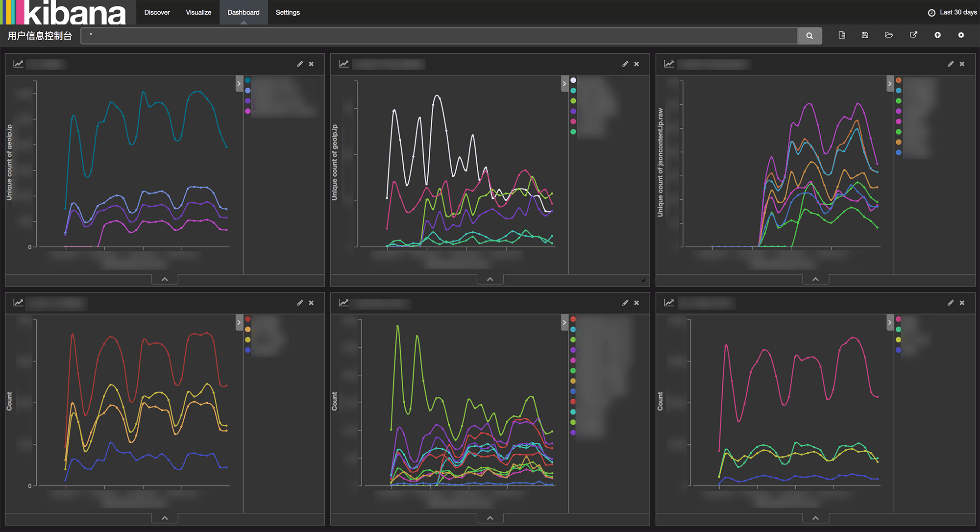Switch to the Discover tab
The image size is (980, 532).
157,12
